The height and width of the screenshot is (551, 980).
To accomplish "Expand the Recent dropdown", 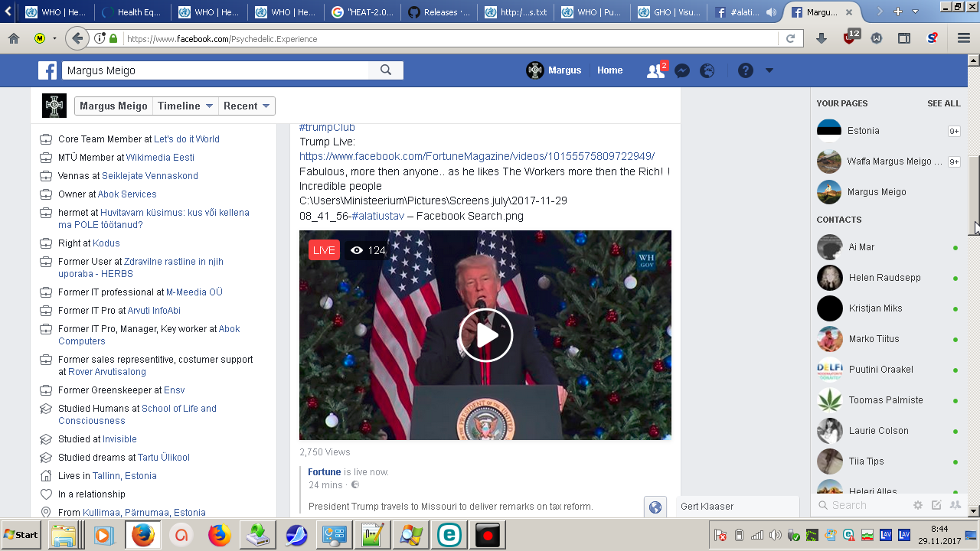I will coord(247,106).
